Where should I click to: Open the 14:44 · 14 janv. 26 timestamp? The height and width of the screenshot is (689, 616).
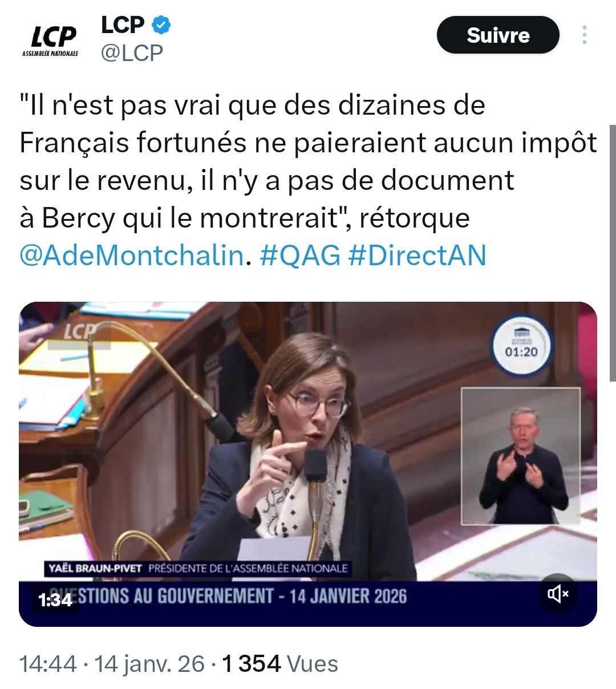tap(112, 664)
